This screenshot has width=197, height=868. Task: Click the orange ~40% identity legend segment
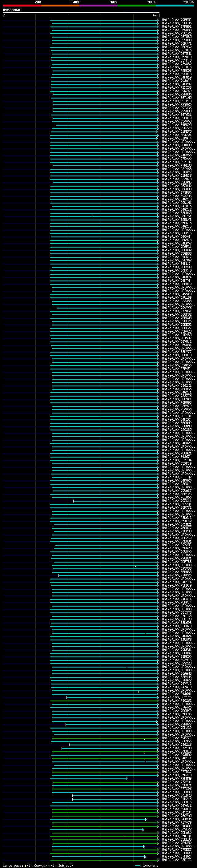click(60, 6)
